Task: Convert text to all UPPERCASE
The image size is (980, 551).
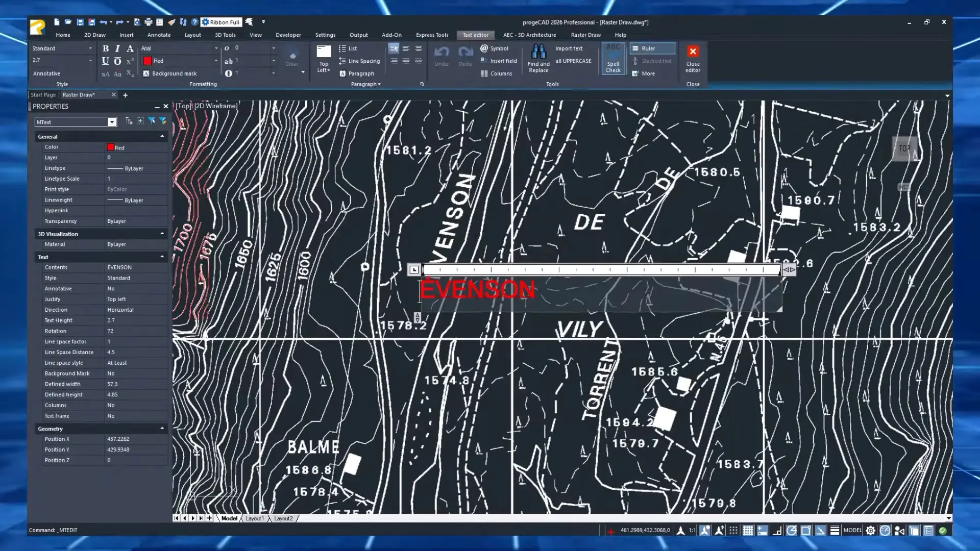Action: 573,61
